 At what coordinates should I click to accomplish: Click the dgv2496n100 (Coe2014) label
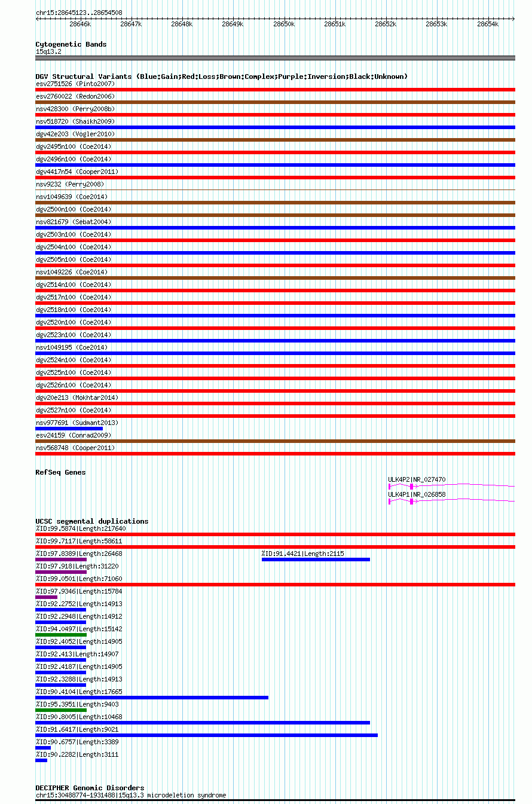tap(74, 159)
